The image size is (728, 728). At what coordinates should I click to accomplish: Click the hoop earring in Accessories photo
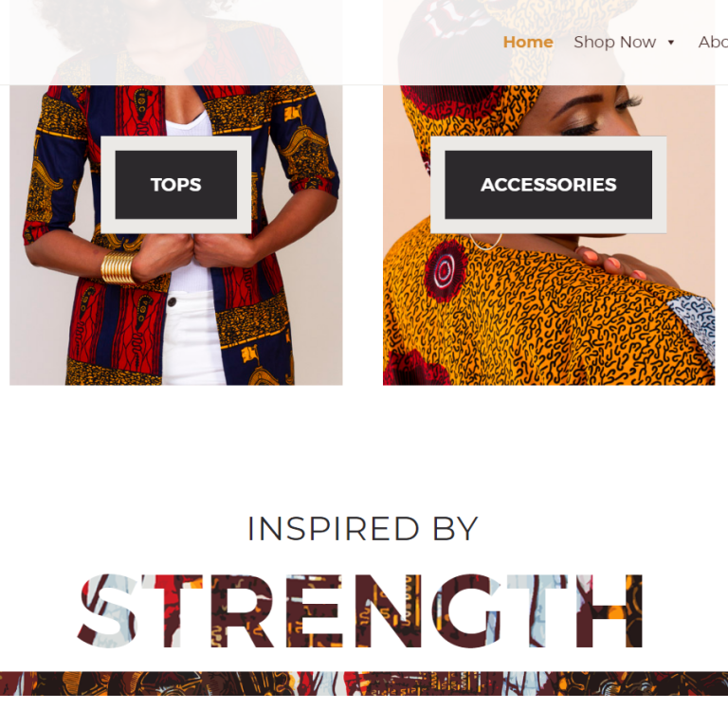(485, 242)
